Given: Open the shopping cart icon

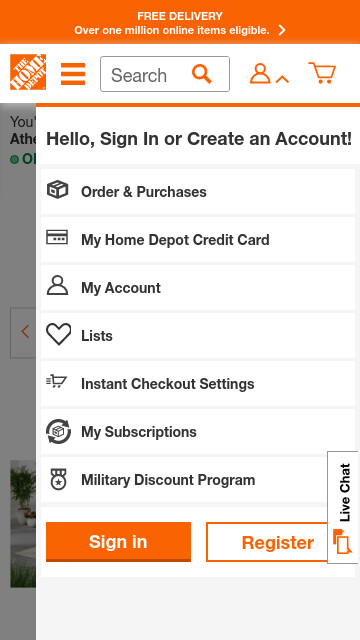Looking at the screenshot, I should point(322,73).
